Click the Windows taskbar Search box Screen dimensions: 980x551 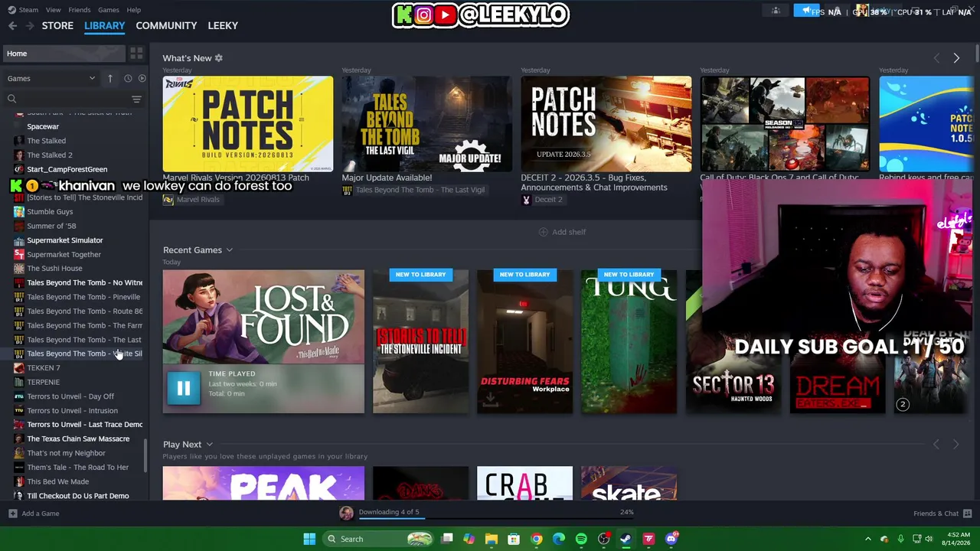point(379,539)
